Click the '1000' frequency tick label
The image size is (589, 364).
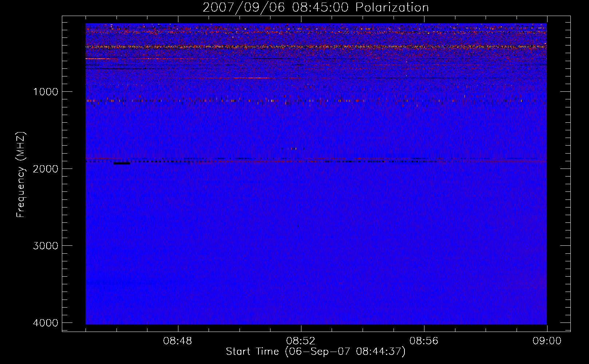click(46, 92)
